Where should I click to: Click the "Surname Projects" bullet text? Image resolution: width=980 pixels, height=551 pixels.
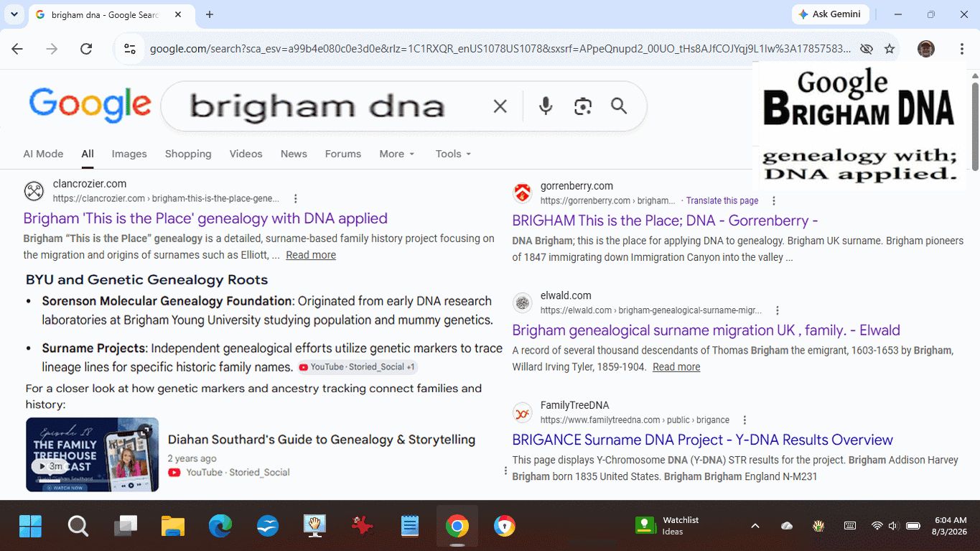tap(93, 348)
